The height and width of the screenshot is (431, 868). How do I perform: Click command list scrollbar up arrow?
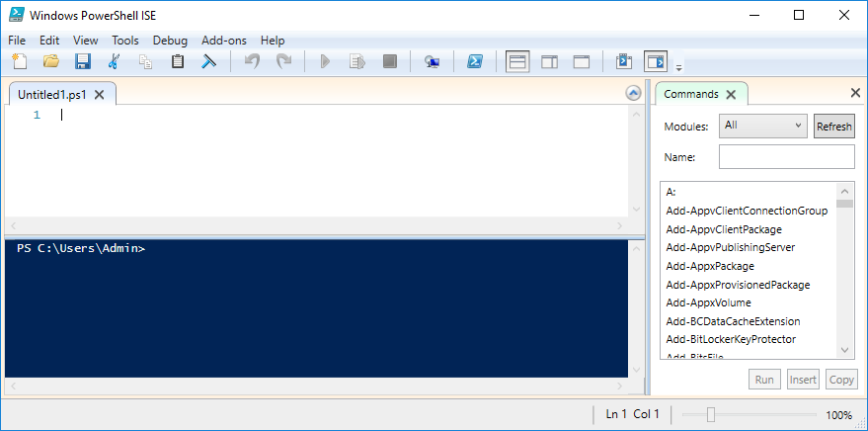[844, 191]
